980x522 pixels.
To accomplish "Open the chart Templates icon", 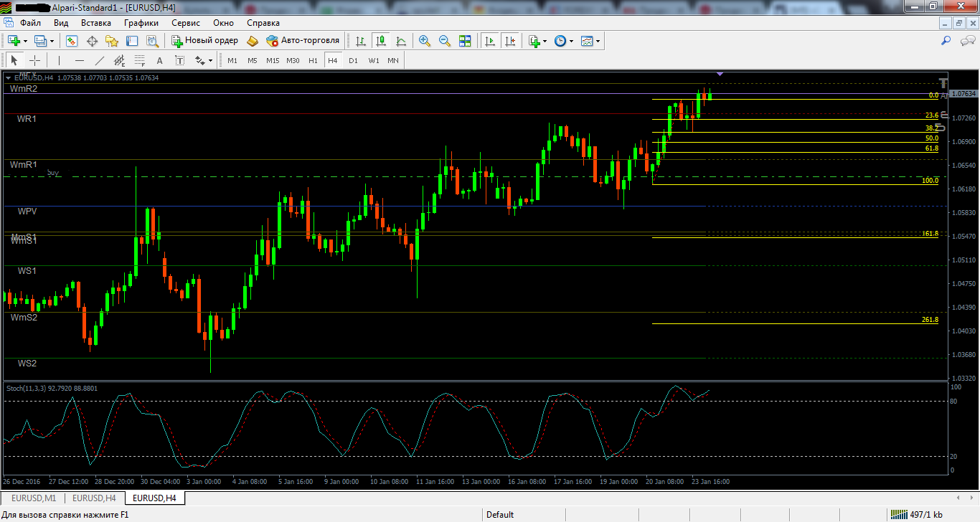I will 587,41.
